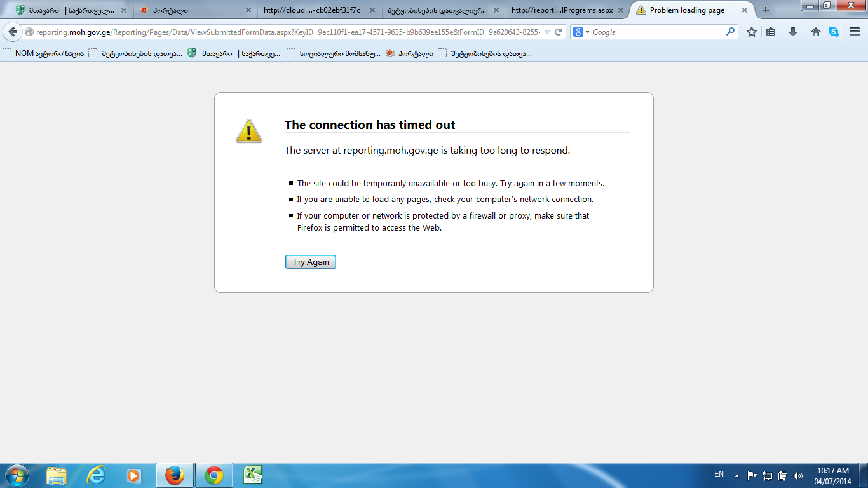
Task: Open the Firefox hamburger menu
Action: (x=855, y=32)
